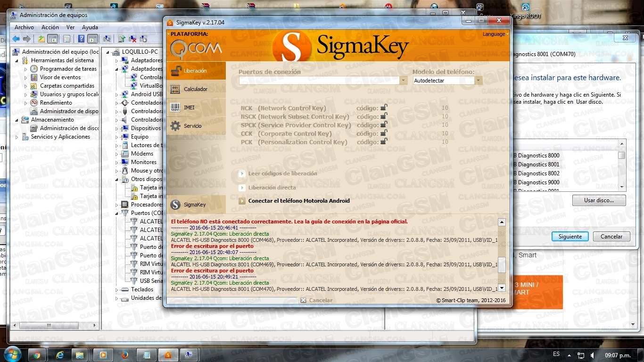Screen dimensions: 644x362
Task: Collapse the Puertos (COM) category
Action: click(x=117, y=213)
